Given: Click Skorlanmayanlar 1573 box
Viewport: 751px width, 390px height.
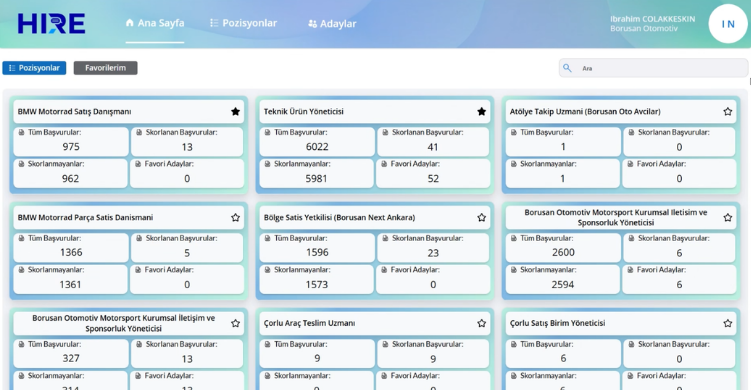Looking at the screenshot, I should click(317, 279).
